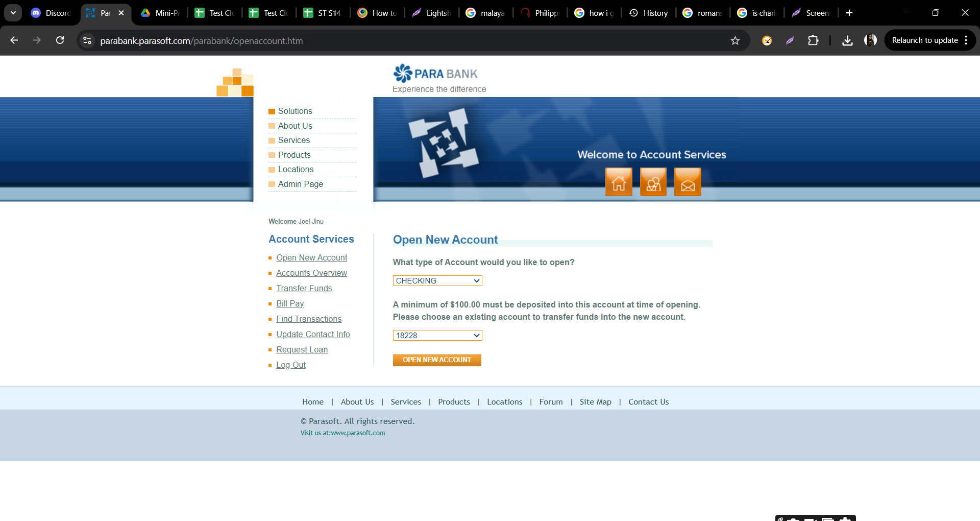The image size is (980, 521).
Task: Reload the page
Action: [60, 41]
